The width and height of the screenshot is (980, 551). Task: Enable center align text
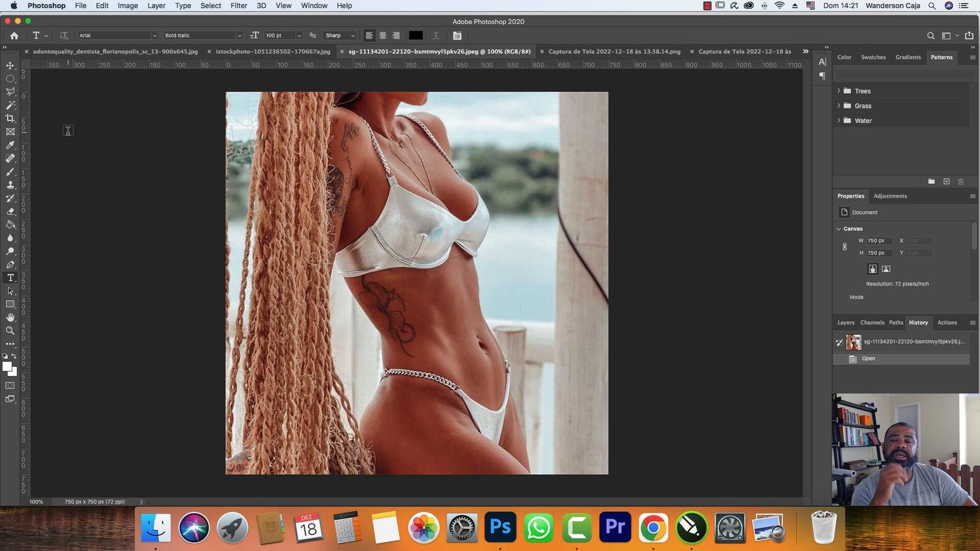(x=383, y=36)
